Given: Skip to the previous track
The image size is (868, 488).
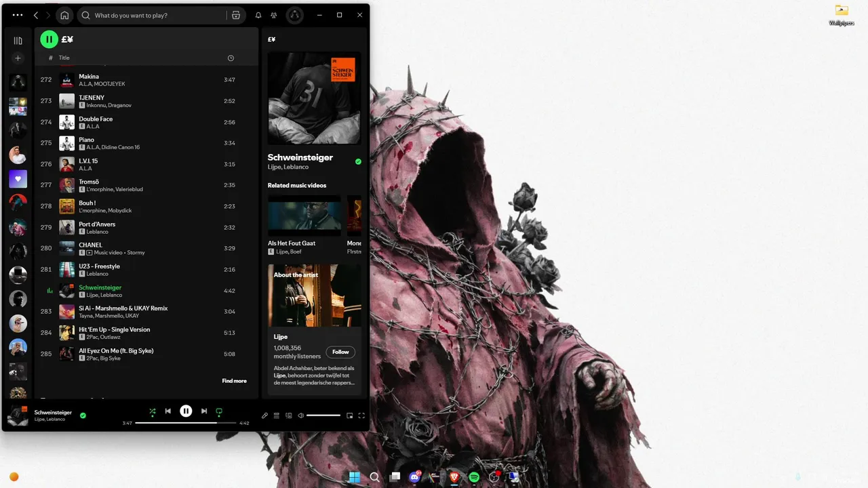Looking at the screenshot, I should tap(168, 411).
